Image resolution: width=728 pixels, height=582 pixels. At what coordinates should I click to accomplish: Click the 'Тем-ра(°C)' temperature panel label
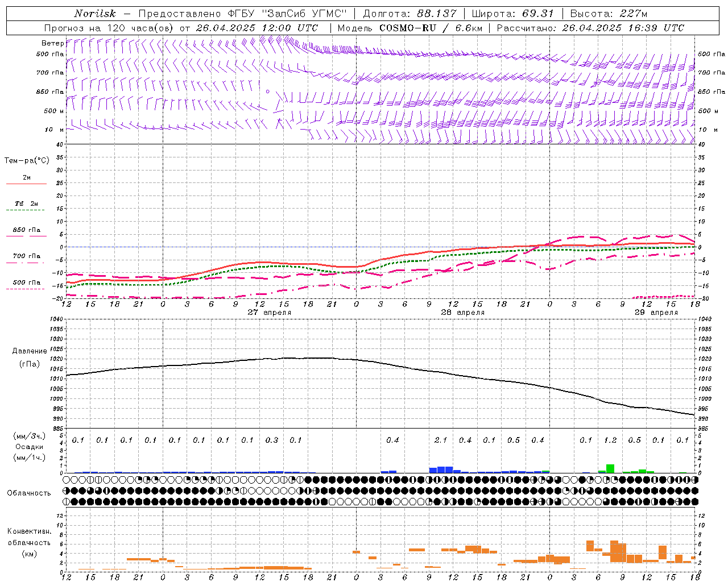(27, 161)
